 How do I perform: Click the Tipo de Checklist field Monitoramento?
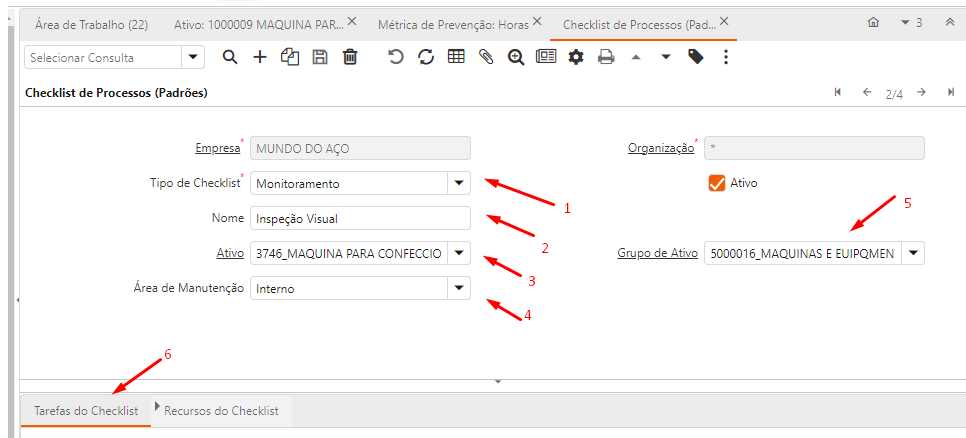click(349, 183)
